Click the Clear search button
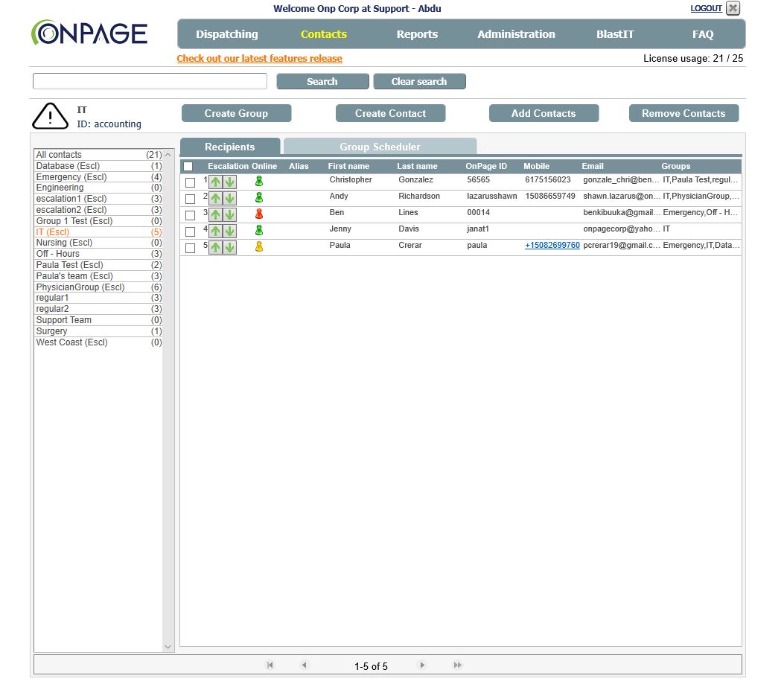This screenshot has height=696, width=784. (419, 81)
